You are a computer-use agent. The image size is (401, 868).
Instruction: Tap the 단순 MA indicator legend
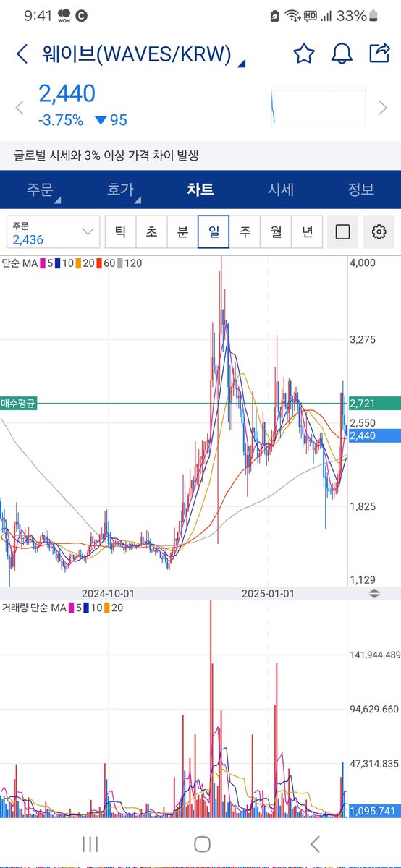coord(20,263)
